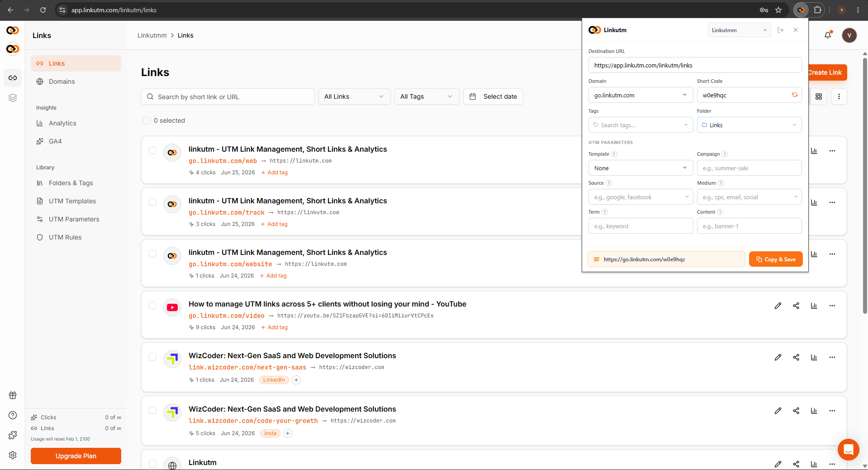Select Links in the sidebar
The width and height of the screenshot is (868, 470).
[76, 63]
